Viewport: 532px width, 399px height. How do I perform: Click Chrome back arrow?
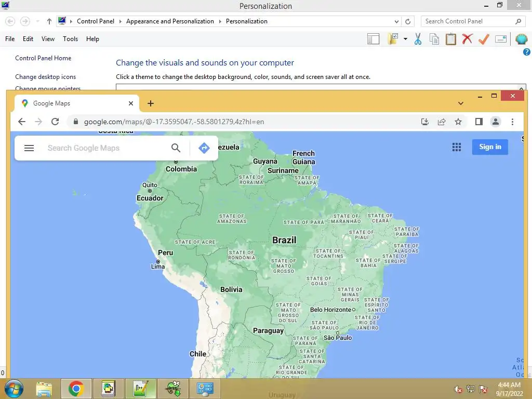click(x=22, y=122)
